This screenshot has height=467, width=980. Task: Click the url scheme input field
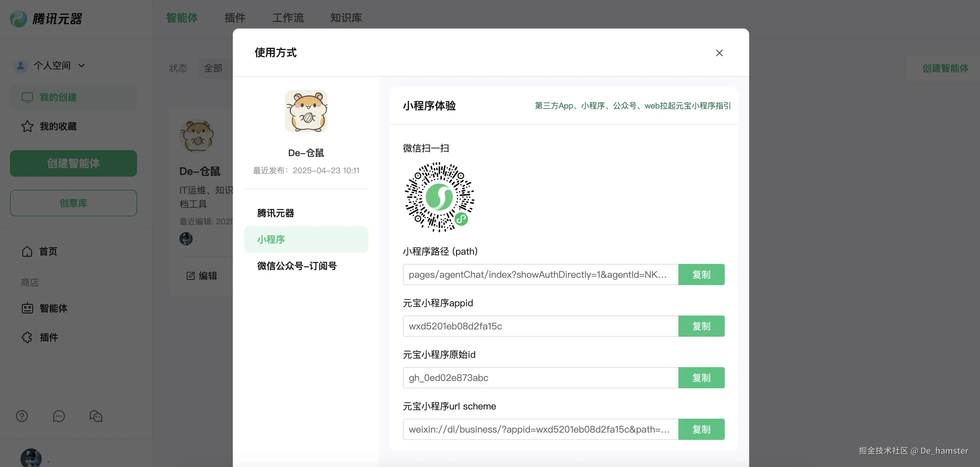[x=541, y=429]
